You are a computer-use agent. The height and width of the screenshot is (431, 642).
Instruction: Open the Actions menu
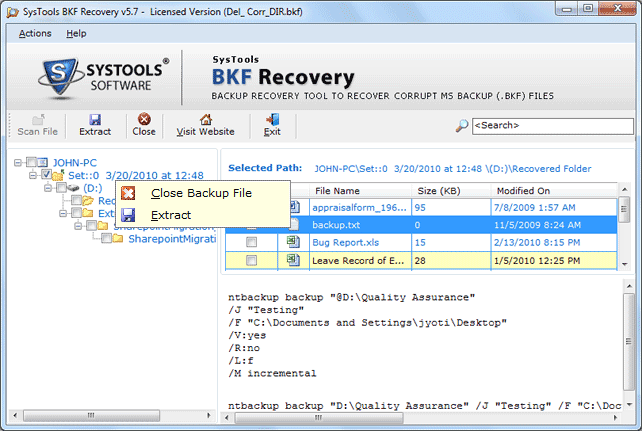[x=35, y=33]
